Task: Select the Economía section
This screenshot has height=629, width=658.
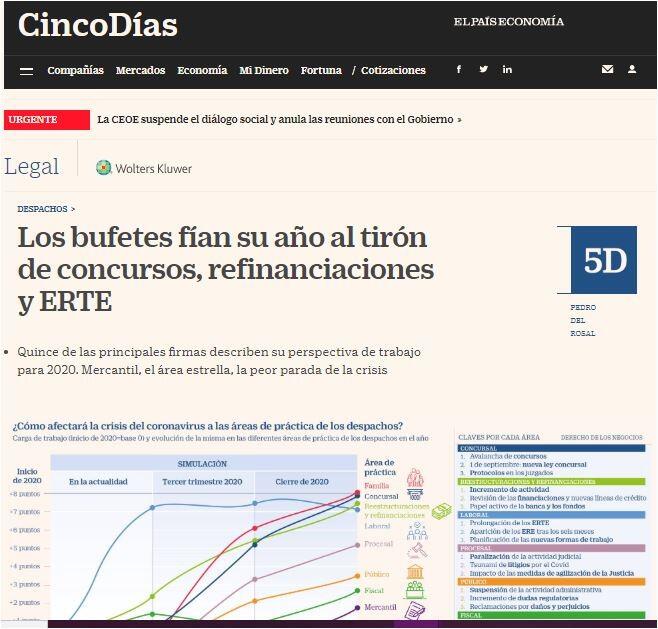Action: point(202,71)
